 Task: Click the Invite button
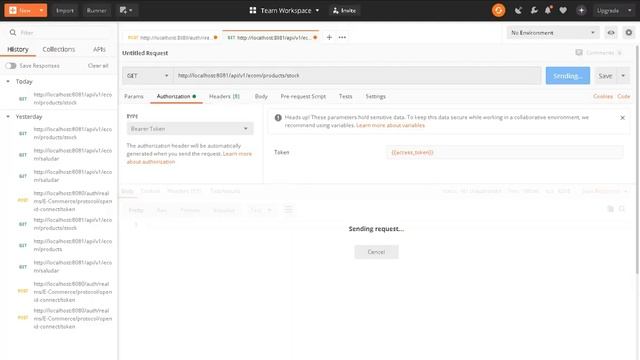[344, 10]
